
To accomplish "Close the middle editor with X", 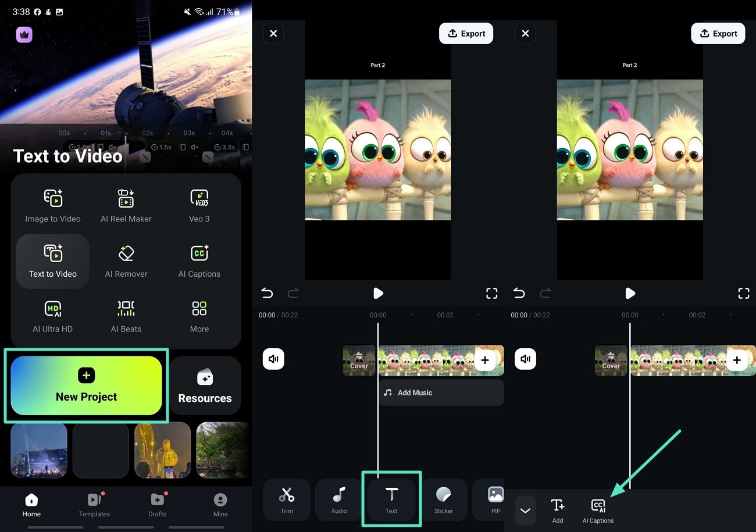I will tap(273, 34).
